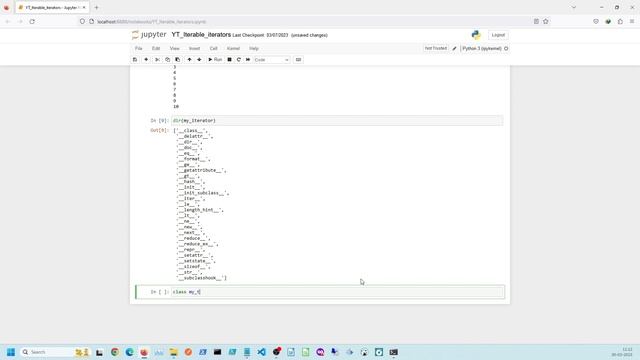Image resolution: width=640 pixels, height=360 pixels.
Task: Open the browser hamburger application menu
Action: [x=632, y=22]
